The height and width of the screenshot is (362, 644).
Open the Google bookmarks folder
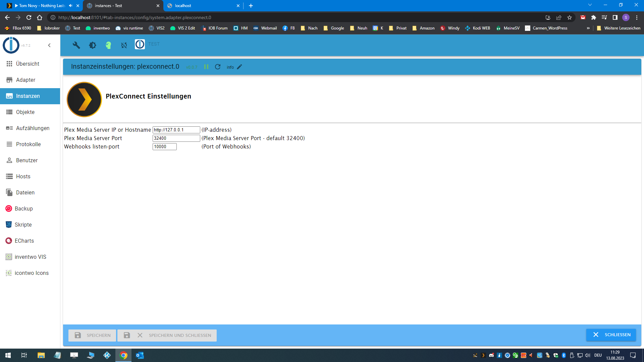[334, 28]
